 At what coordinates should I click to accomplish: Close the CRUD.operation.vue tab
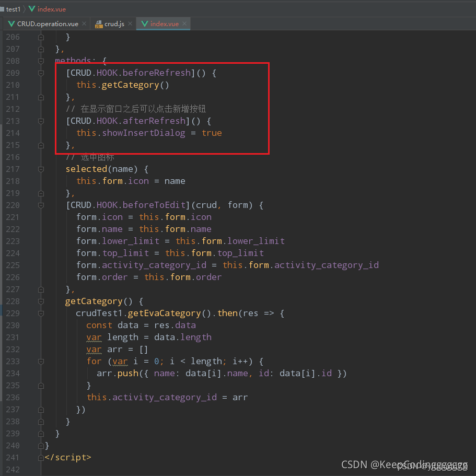[84, 24]
